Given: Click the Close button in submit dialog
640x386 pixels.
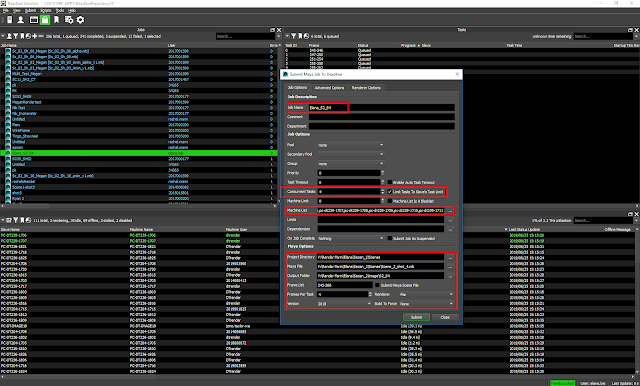Looking at the screenshot, I should click(445, 317).
